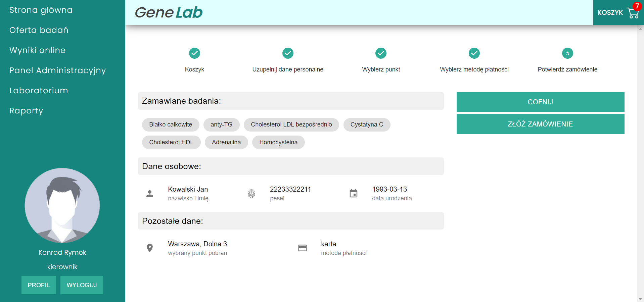Return to Uzupełnij dane personalne step
The height and width of the screenshot is (302, 644).
coord(288,53)
